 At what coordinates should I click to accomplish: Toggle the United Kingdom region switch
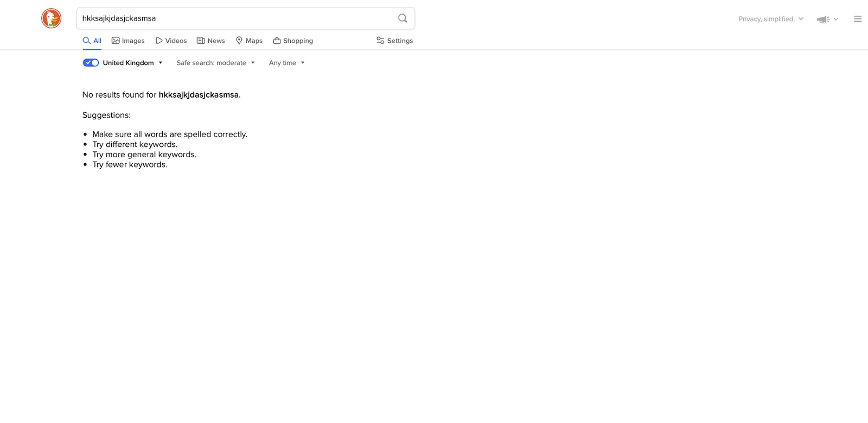coord(91,63)
